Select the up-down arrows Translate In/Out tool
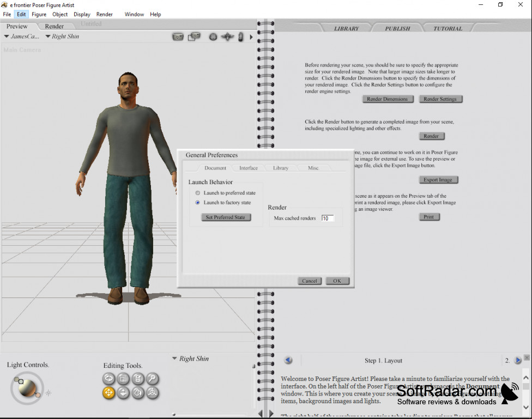This screenshot has height=419, width=532. pos(123,393)
